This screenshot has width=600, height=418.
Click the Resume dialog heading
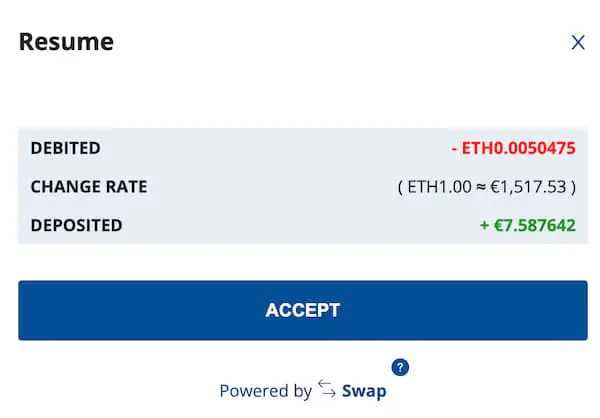tap(66, 42)
